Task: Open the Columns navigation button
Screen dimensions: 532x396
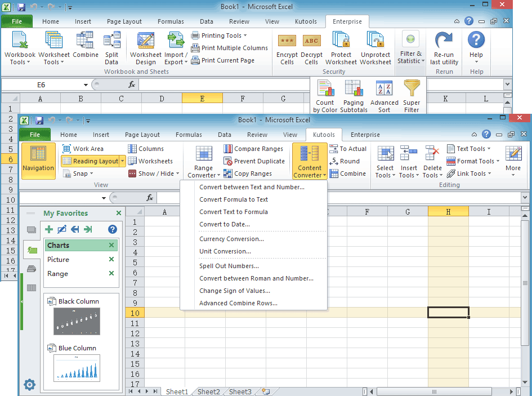Action: tap(146, 149)
